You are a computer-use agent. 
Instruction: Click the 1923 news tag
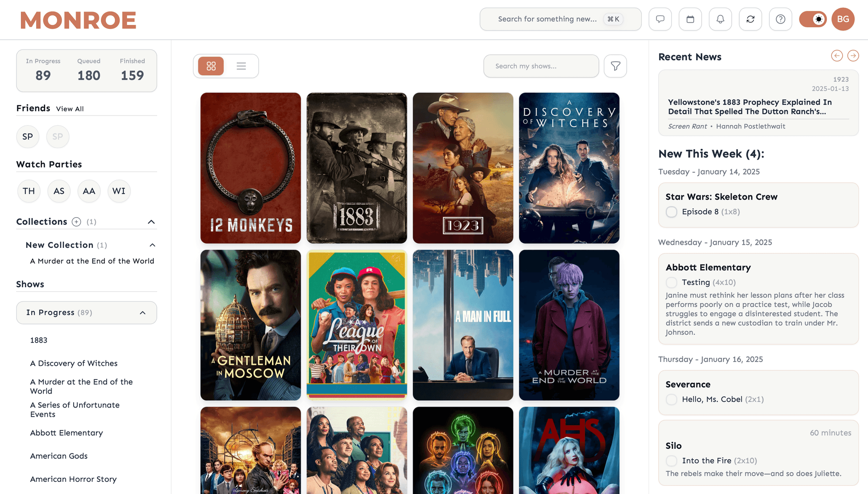[841, 80]
